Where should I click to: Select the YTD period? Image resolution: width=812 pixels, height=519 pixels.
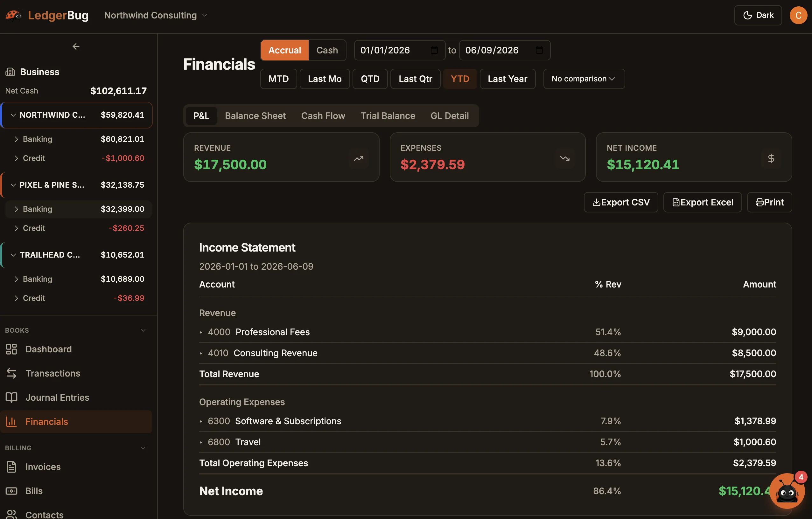(x=460, y=79)
